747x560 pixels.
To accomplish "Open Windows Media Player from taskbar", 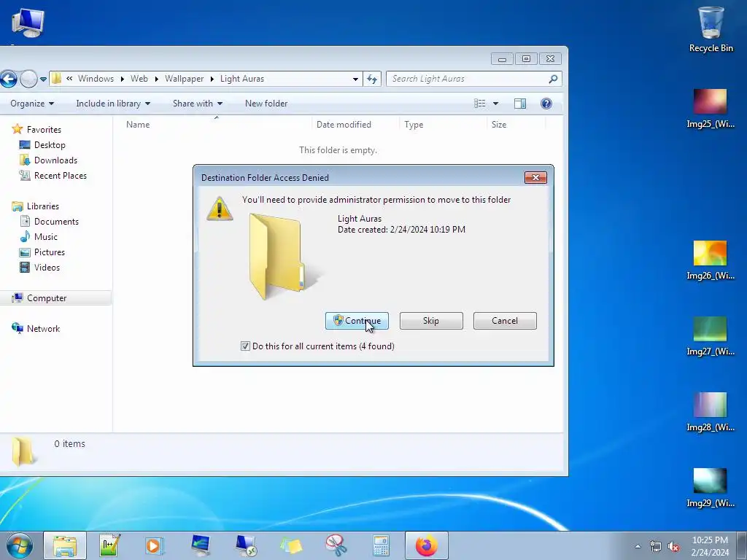I will (155, 545).
